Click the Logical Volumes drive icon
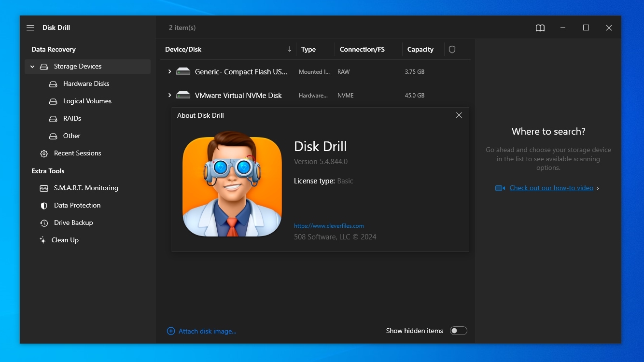Viewport: 644px width, 362px height. pos(53,101)
